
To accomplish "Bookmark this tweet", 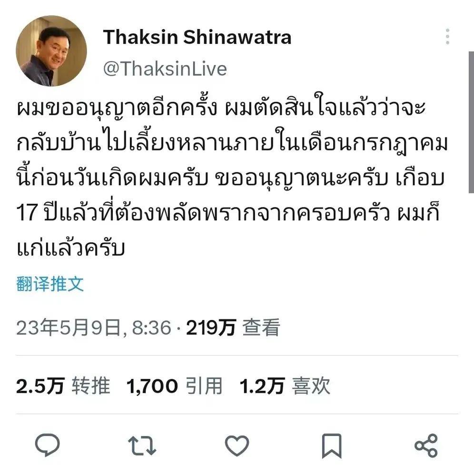I will pyautogui.click(x=332, y=446).
